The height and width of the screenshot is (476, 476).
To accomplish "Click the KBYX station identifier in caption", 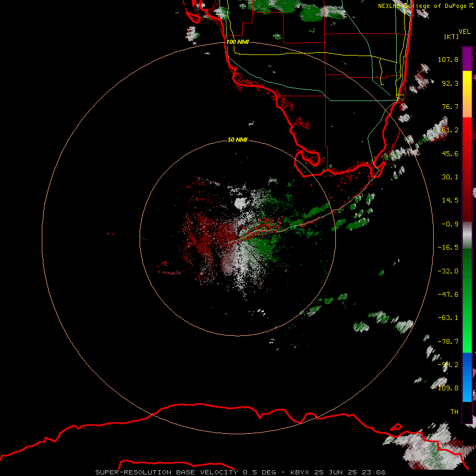I will pyautogui.click(x=300, y=472).
